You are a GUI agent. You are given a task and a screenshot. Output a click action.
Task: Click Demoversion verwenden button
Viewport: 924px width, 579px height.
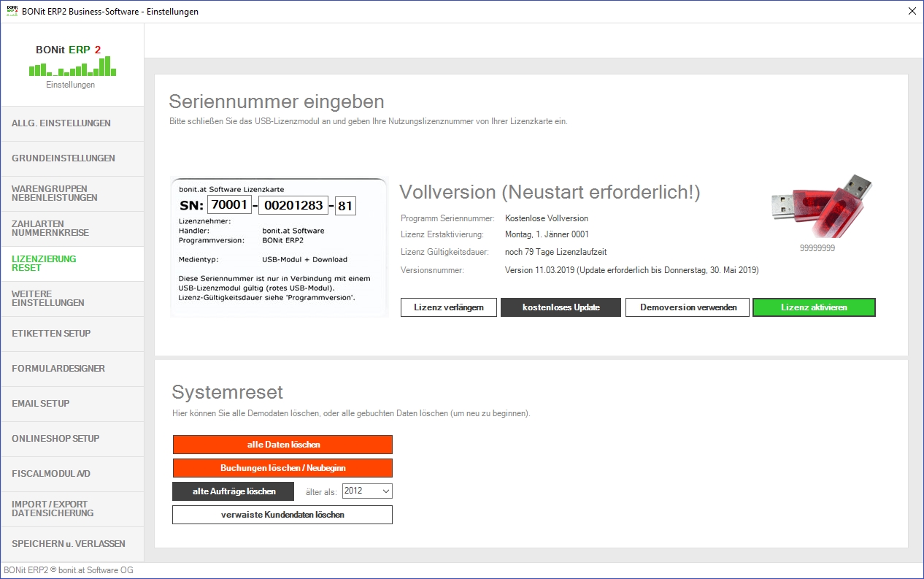(x=688, y=307)
